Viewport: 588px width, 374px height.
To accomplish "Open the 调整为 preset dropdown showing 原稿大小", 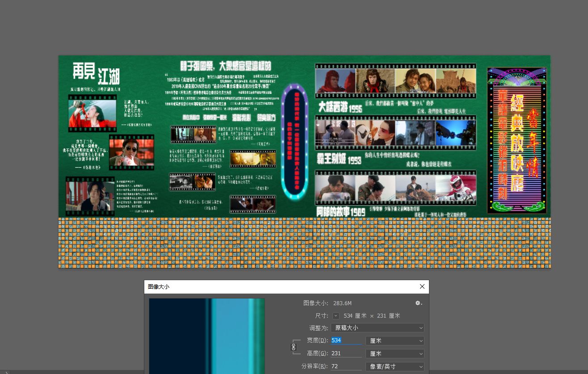I will [378, 328].
